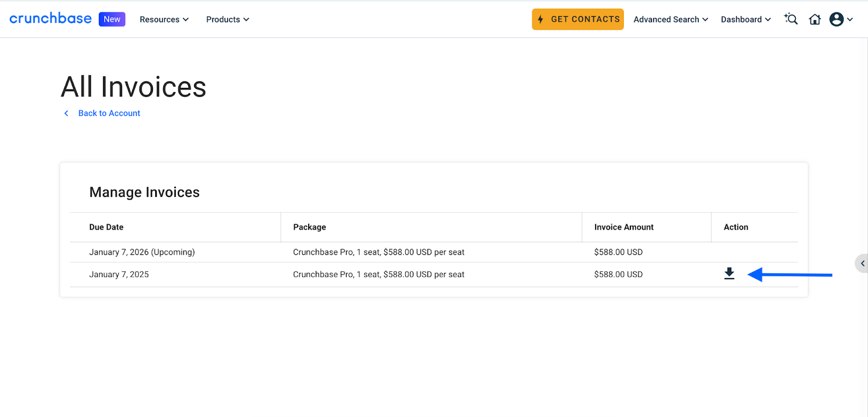Open the AI-powered search icon
The image size is (868, 417).
791,20
